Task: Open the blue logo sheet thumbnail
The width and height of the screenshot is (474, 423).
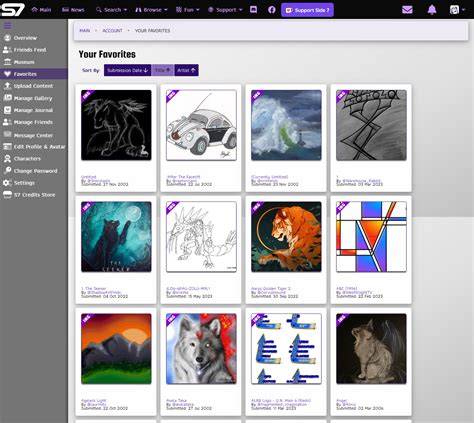Action: click(x=286, y=349)
